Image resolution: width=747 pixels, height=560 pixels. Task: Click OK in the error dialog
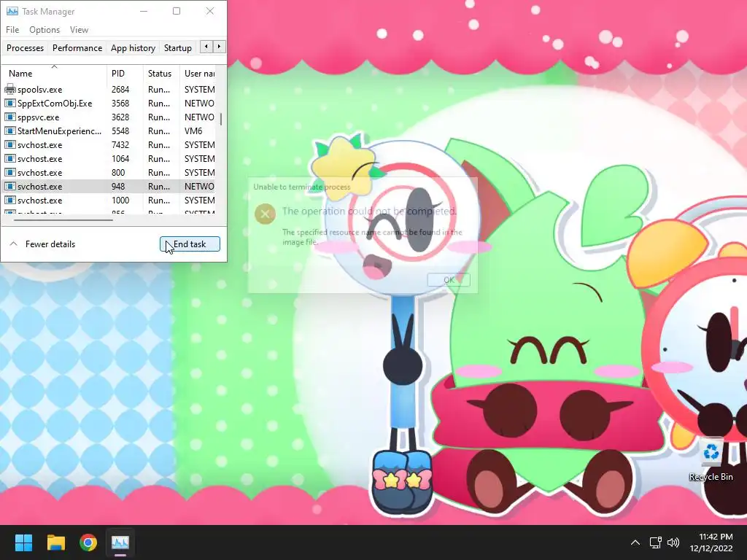coord(449,279)
